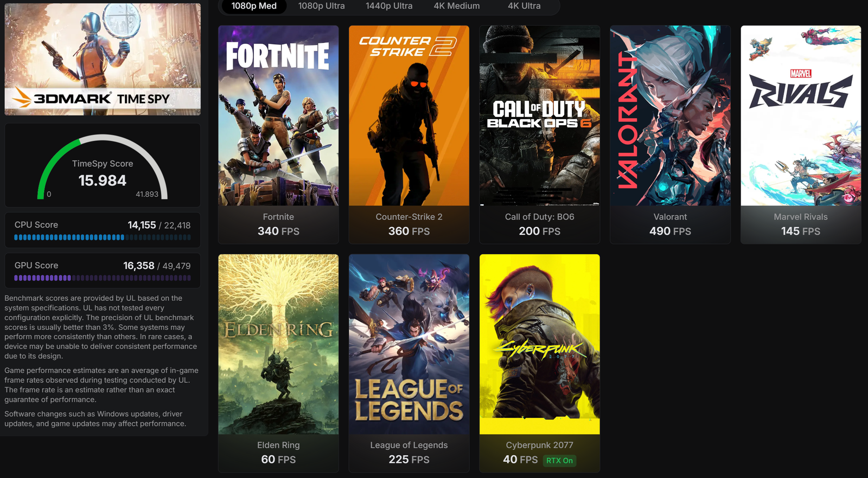This screenshot has width=868, height=478.
Task: Click the 3DMark Time Spy banner image
Action: click(103, 59)
